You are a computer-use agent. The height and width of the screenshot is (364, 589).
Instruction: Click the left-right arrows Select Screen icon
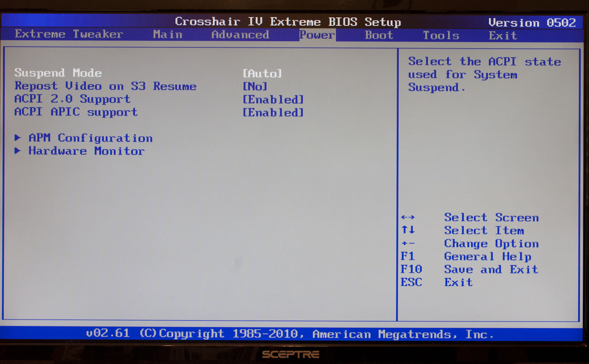point(408,217)
